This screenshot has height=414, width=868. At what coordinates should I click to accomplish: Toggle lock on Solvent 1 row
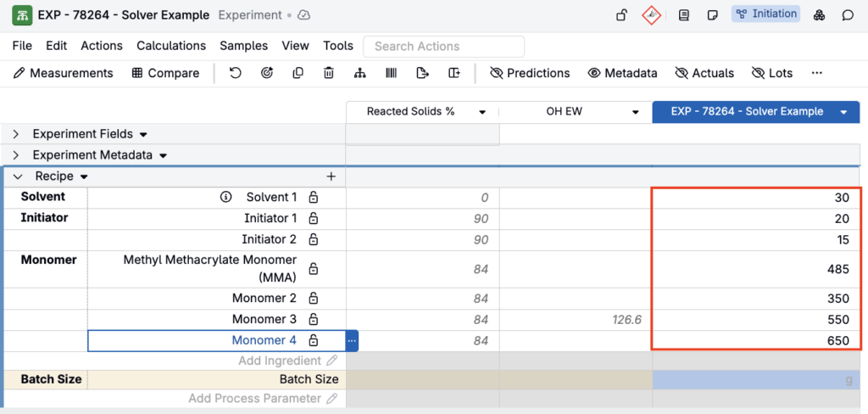[313, 198]
